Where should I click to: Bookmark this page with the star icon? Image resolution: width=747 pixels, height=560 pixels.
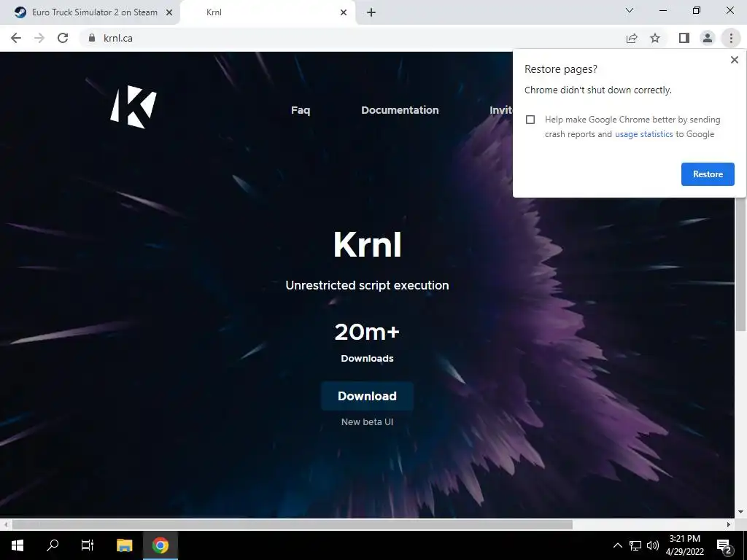click(x=655, y=38)
